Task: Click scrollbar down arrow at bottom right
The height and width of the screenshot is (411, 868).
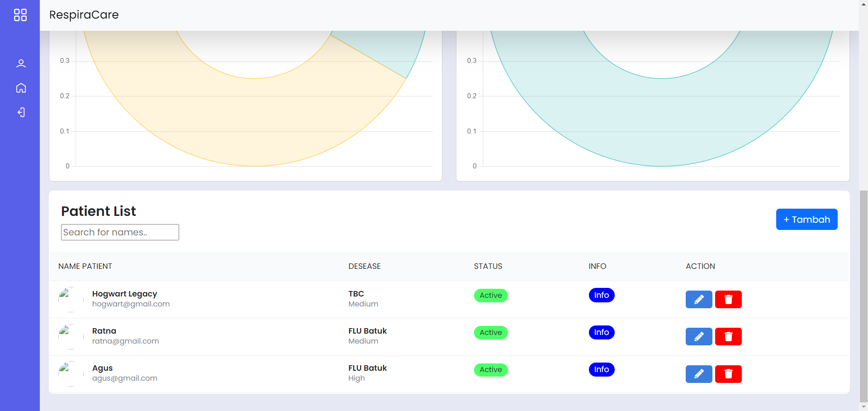Action: [863, 406]
